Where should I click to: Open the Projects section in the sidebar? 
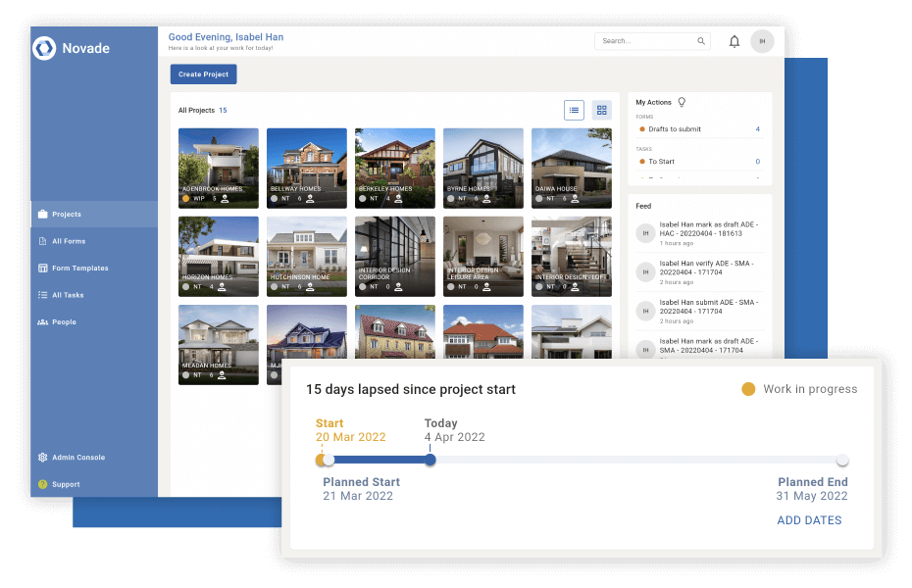[69, 214]
